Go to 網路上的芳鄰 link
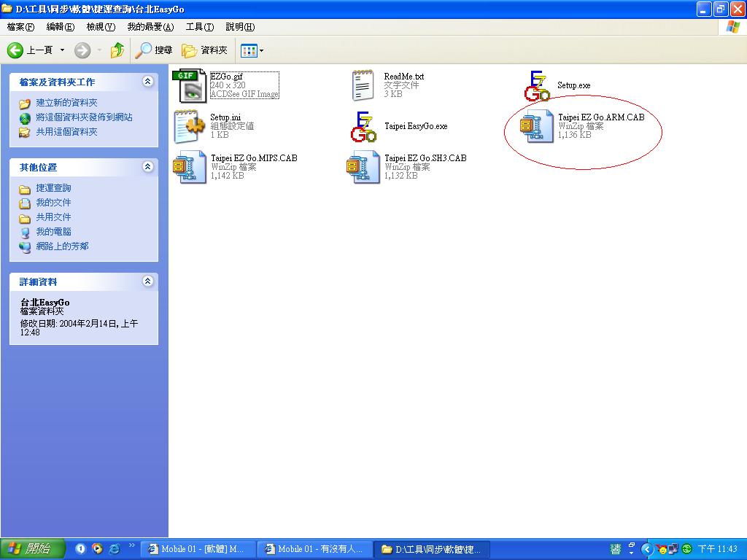 (x=63, y=246)
